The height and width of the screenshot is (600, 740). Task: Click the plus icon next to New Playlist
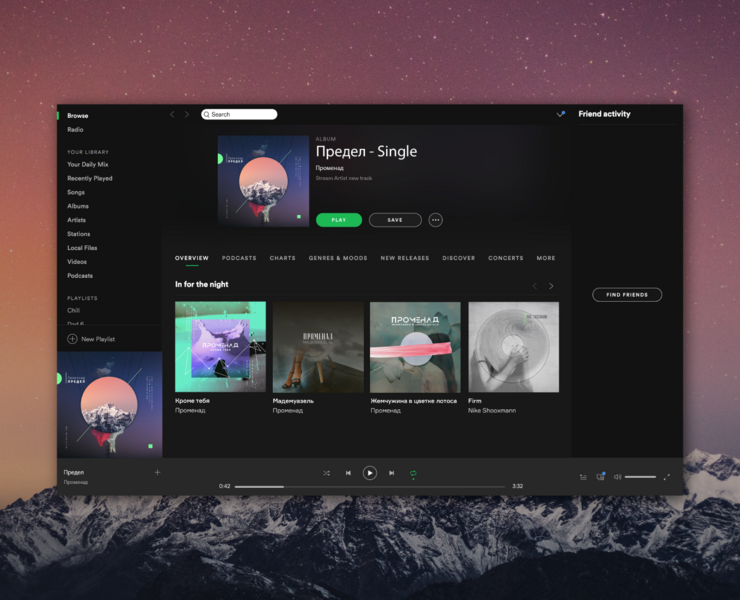point(72,339)
